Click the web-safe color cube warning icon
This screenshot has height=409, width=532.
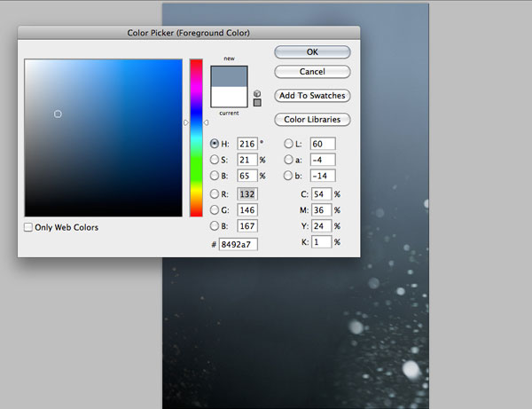[x=257, y=92]
